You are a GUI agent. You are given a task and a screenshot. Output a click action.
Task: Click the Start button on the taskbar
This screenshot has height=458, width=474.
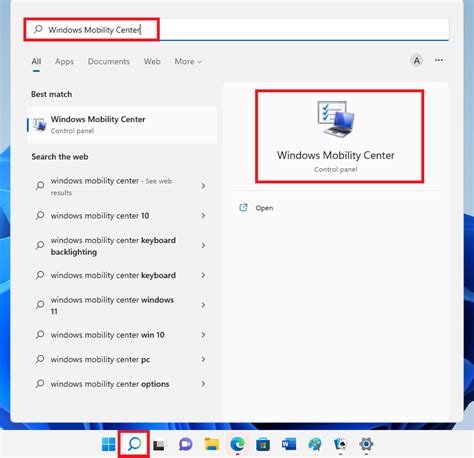point(108,444)
